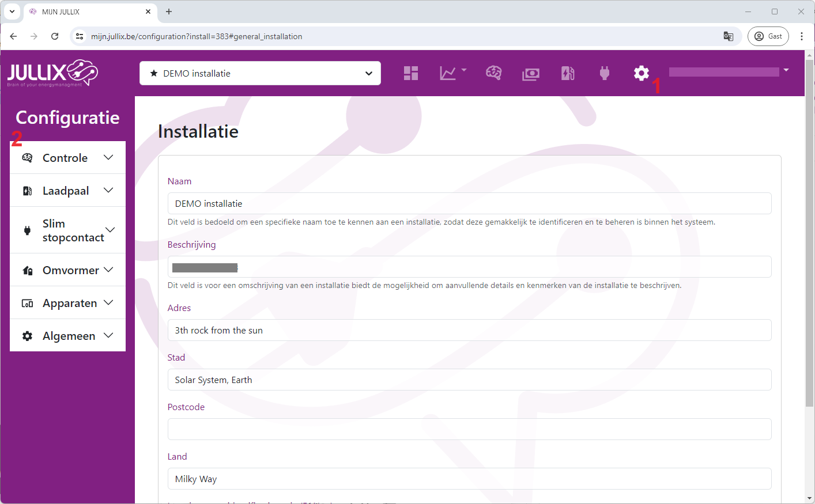This screenshot has width=815, height=504.
Task: Select the Apparaten menu item
Action: 67,303
